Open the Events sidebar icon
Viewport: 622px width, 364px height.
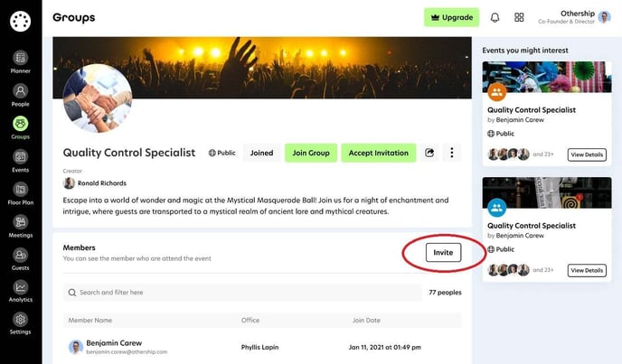(20, 157)
